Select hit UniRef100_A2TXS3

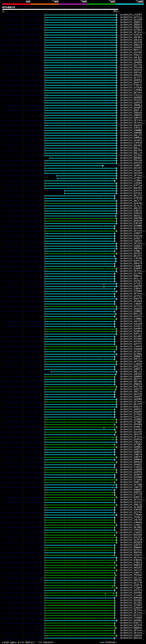pyautogui.click(x=131, y=306)
